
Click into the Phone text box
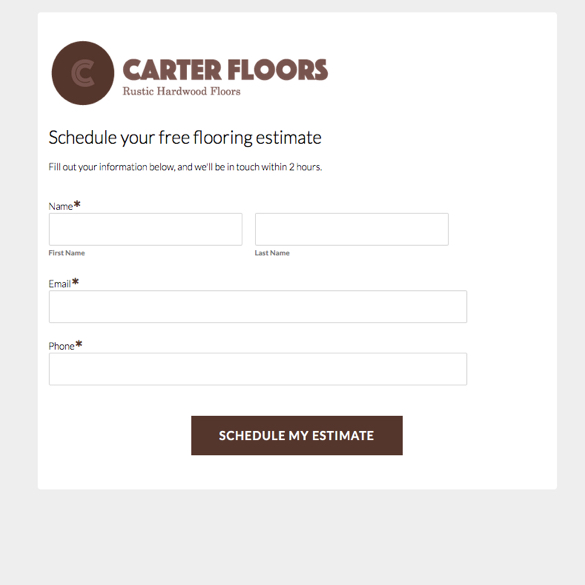258,369
